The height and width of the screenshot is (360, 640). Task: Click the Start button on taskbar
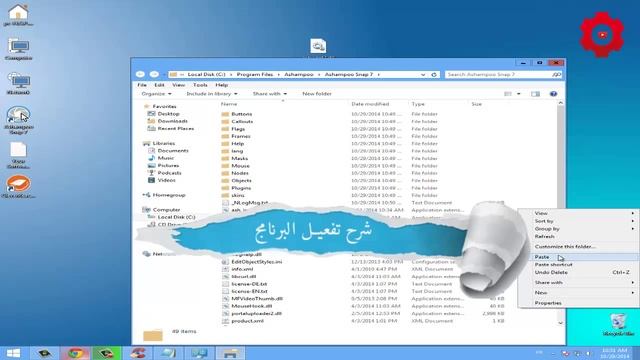13,353
